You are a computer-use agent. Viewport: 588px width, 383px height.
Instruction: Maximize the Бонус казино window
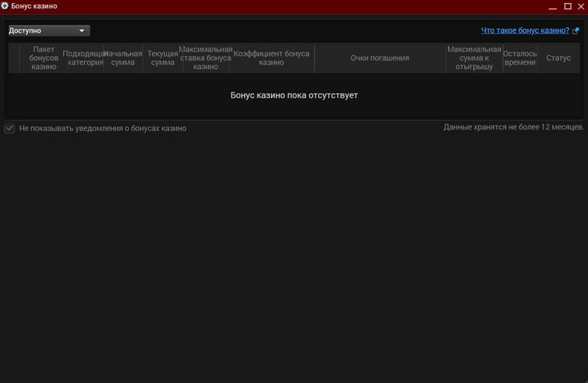tap(567, 6)
